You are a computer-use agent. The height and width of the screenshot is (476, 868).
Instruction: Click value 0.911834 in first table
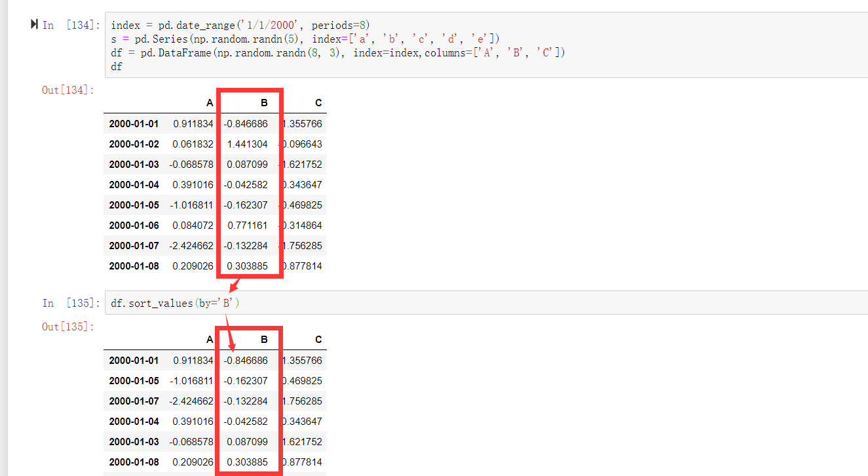point(193,123)
